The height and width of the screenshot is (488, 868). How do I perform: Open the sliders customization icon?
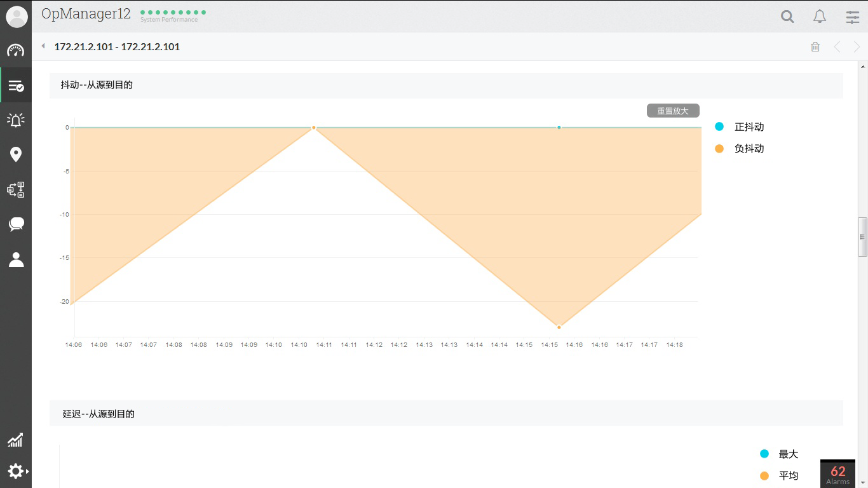(853, 17)
